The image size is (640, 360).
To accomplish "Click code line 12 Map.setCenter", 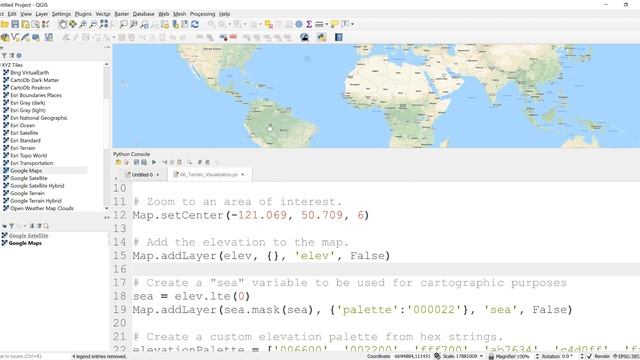I will click(251, 215).
